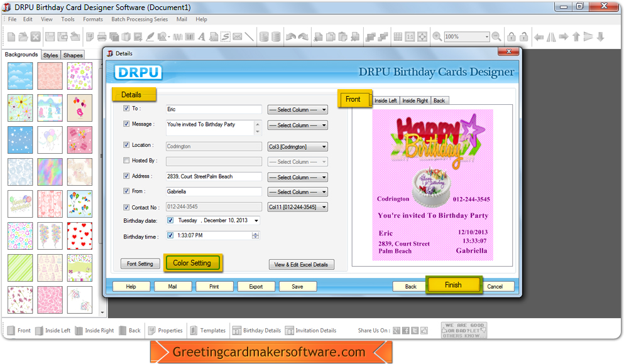This screenshot has height=364, width=624.
Task: Click the open padlock unlock icon
Action: click(523, 37)
